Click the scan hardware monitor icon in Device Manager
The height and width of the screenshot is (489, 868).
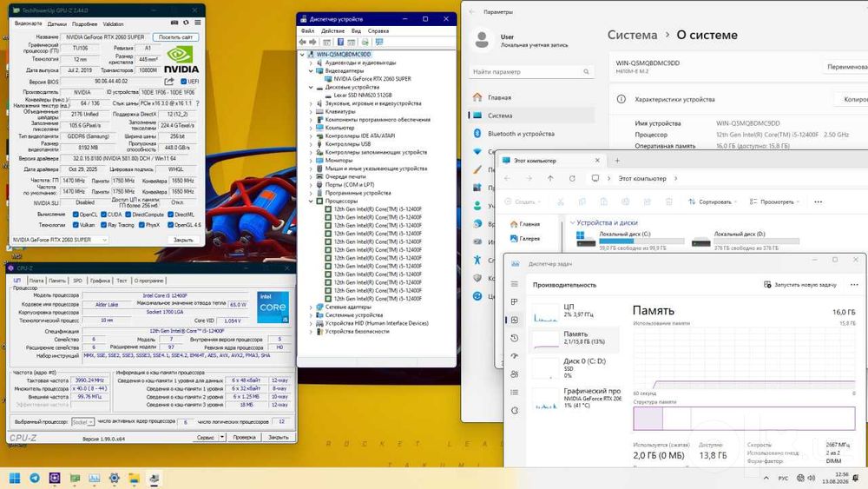(379, 42)
